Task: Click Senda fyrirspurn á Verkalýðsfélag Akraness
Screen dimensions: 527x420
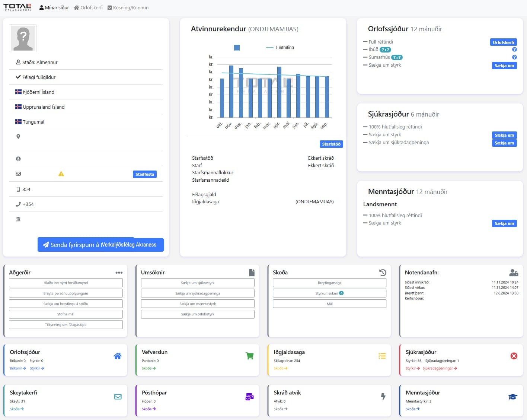Action: pos(100,245)
